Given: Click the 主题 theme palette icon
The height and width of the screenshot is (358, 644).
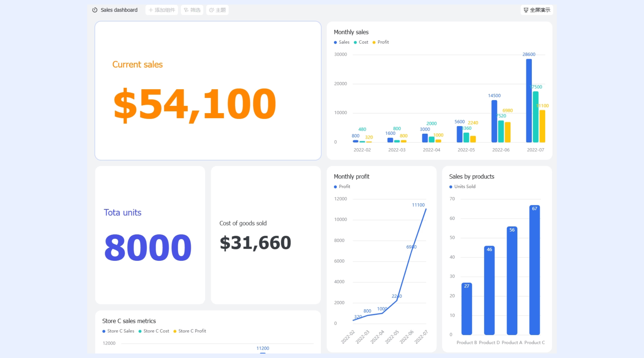Looking at the screenshot, I should point(211,10).
